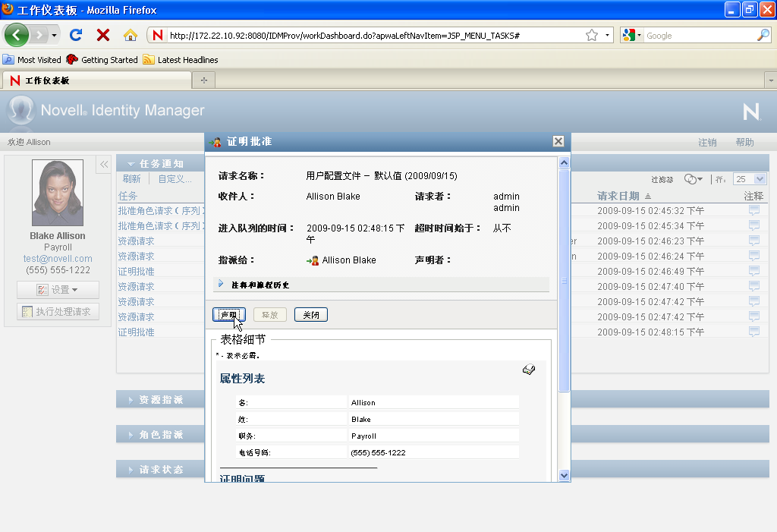The image size is (777, 532).
Task: Click the 声明 claim button
Action: [x=229, y=315]
